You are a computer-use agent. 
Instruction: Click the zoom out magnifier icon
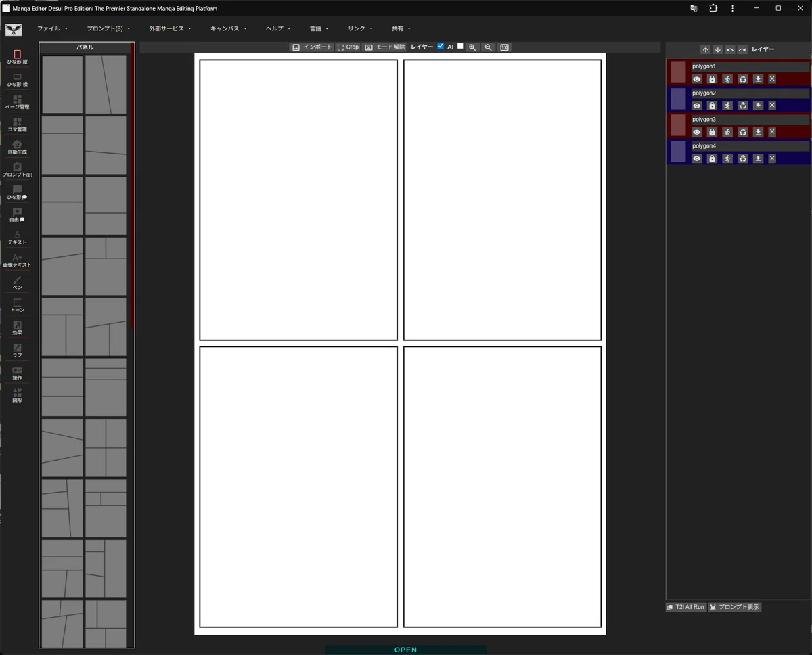488,47
